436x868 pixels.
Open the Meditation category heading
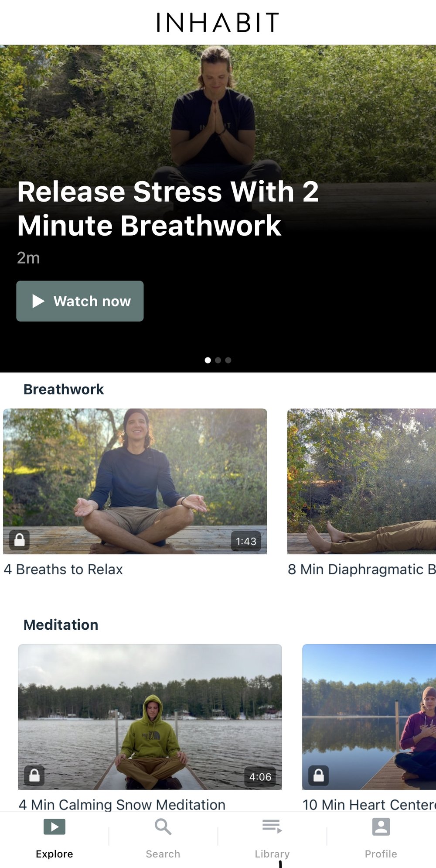(x=61, y=625)
